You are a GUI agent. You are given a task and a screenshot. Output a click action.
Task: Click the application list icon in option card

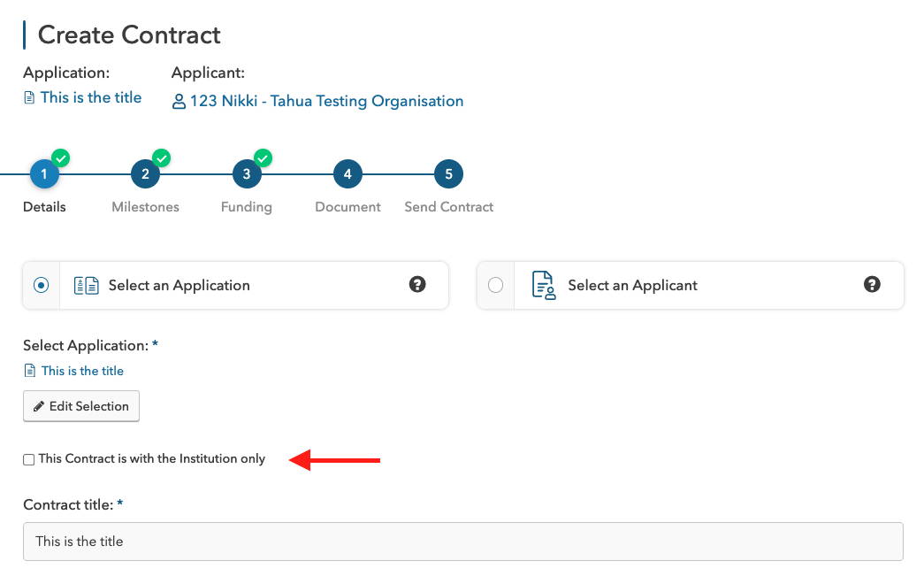[86, 285]
